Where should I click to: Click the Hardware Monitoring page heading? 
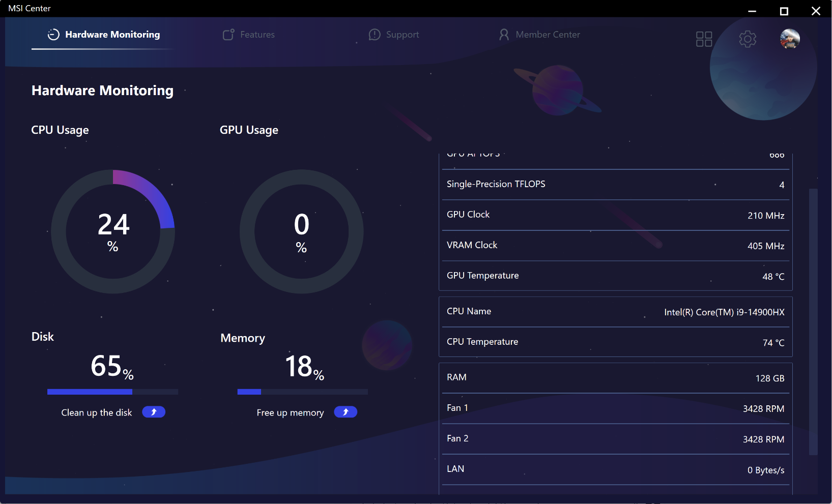coord(102,91)
